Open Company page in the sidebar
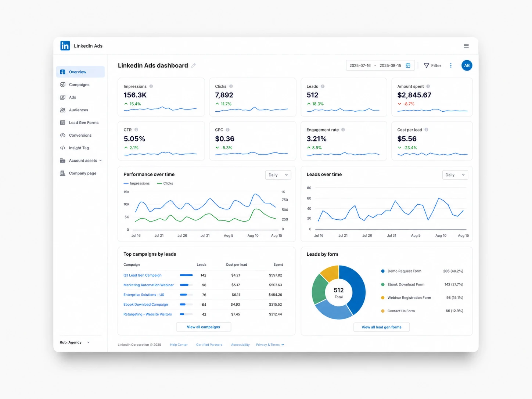 pos(83,173)
